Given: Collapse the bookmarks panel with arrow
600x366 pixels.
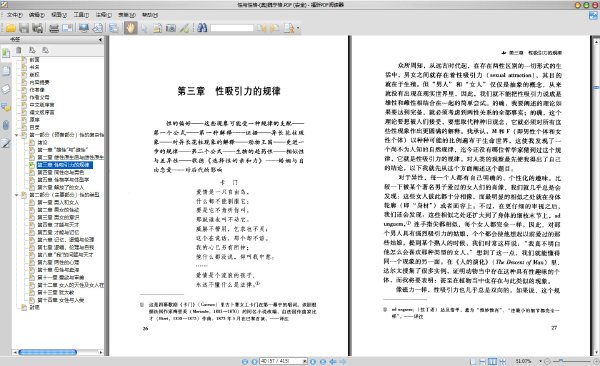Looking at the screenshot, I should [x=100, y=39].
